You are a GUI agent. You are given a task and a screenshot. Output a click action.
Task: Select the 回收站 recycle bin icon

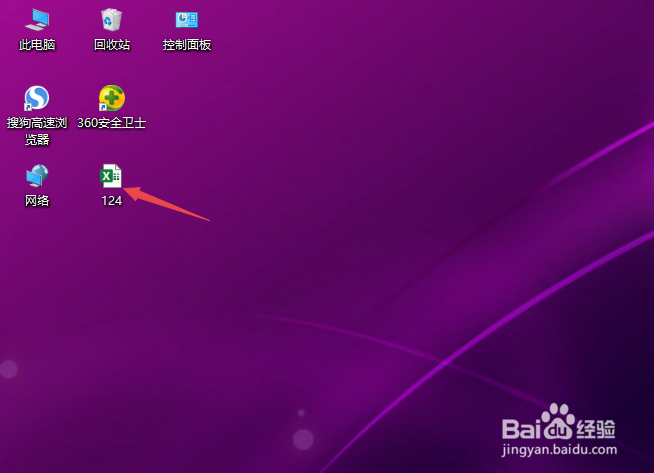(x=111, y=20)
